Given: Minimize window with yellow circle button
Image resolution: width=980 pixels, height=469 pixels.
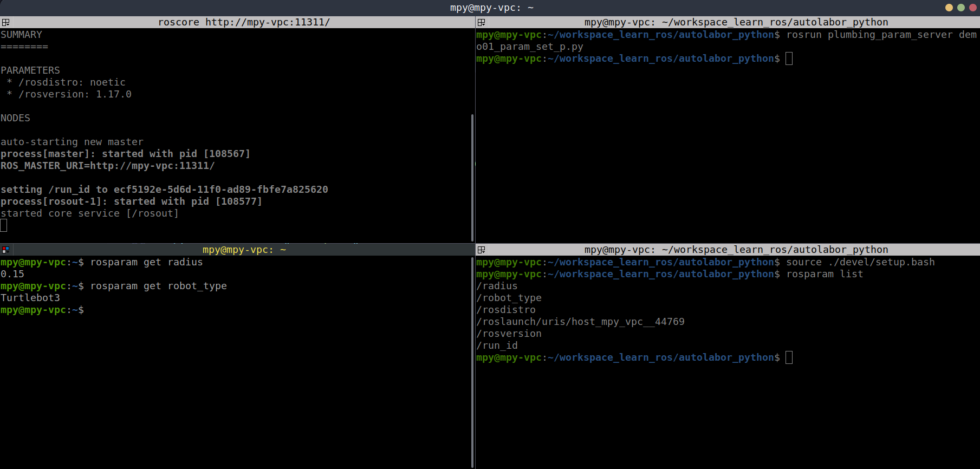Looking at the screenshot, I should (949, 8).
